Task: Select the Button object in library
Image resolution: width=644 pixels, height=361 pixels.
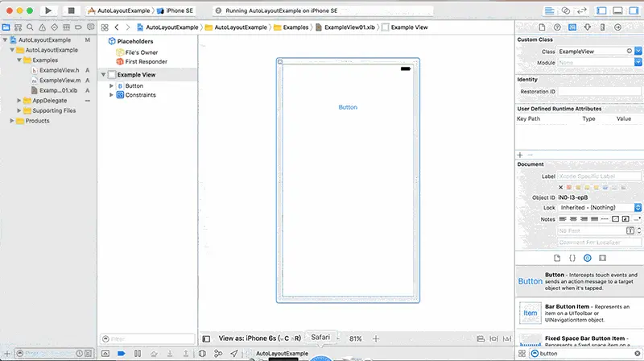Action: tap(579, 281)
